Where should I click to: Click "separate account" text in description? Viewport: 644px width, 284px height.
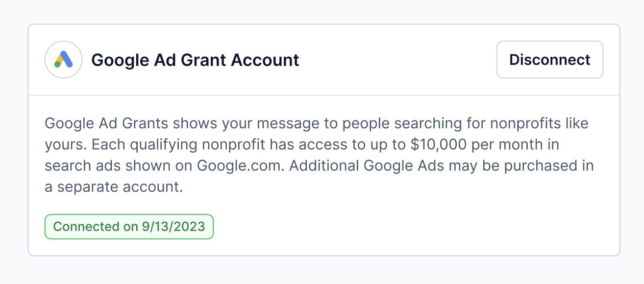coord(120,187)
